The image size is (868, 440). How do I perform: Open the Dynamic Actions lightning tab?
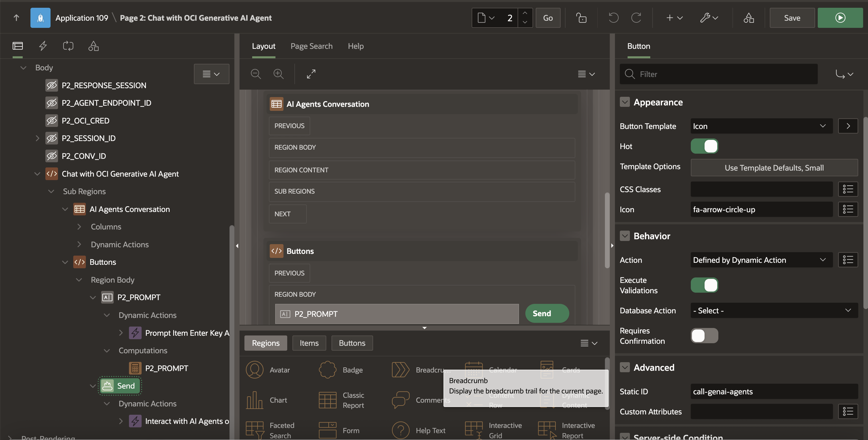(x=43, y=46)
